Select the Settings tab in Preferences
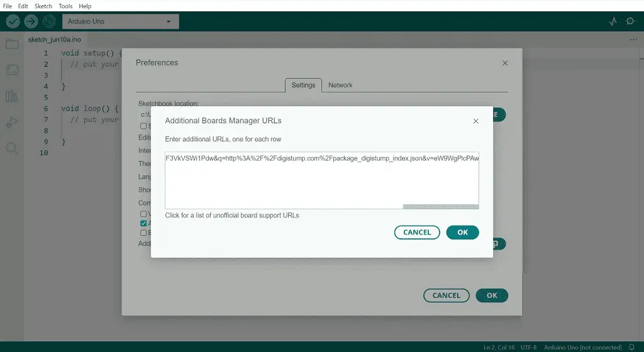The height and width of the screenshot is (352, 644). (x=304, y=85)
